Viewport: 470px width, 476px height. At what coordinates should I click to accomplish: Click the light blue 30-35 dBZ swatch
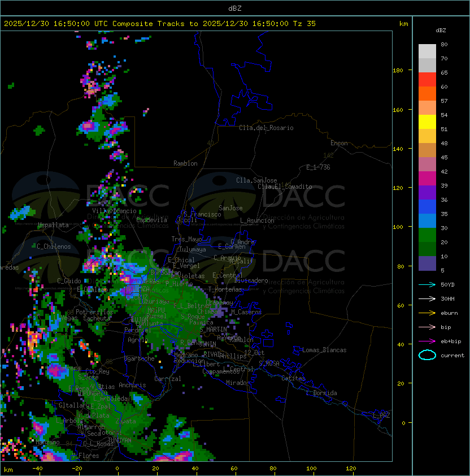[427, 220]
